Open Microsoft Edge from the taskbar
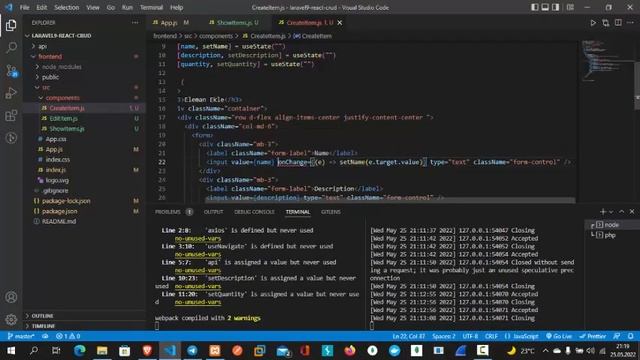Image resolution: width=640 pixels, height=360 pixels. click(x=80, y=351)
